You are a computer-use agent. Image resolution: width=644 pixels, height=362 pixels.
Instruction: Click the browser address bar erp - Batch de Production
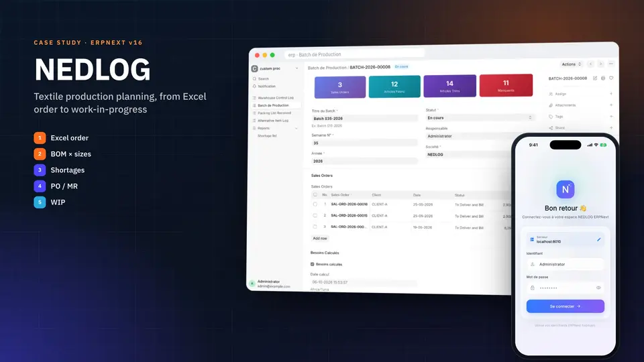point(356,54)
